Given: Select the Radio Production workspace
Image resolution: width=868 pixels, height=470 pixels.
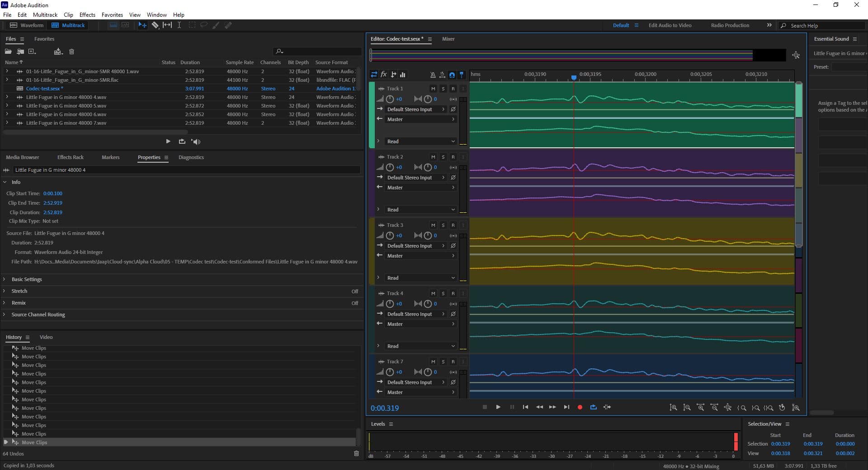Looking at the screenshot, I should [730, 25].
